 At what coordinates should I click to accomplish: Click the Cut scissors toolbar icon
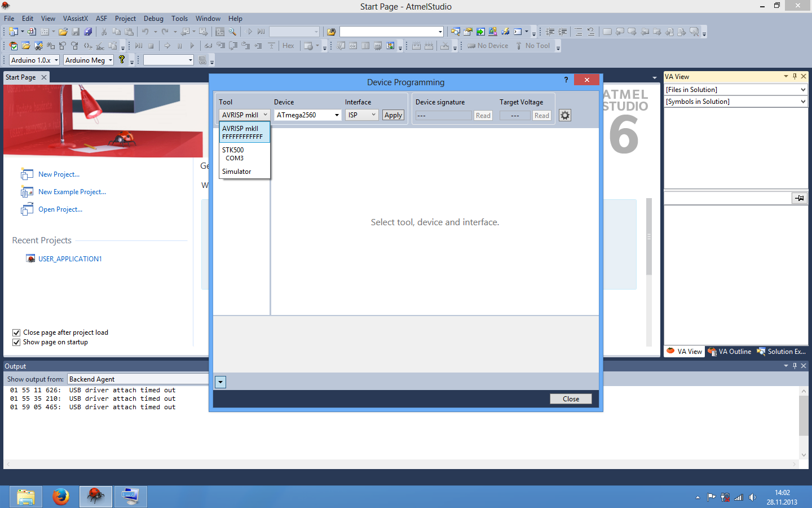click(x=104, y=32)
